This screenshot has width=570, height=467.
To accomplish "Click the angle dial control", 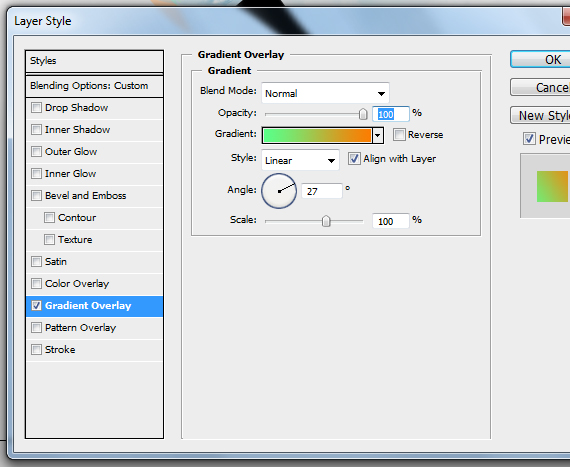I will click(x=279, y=191).
